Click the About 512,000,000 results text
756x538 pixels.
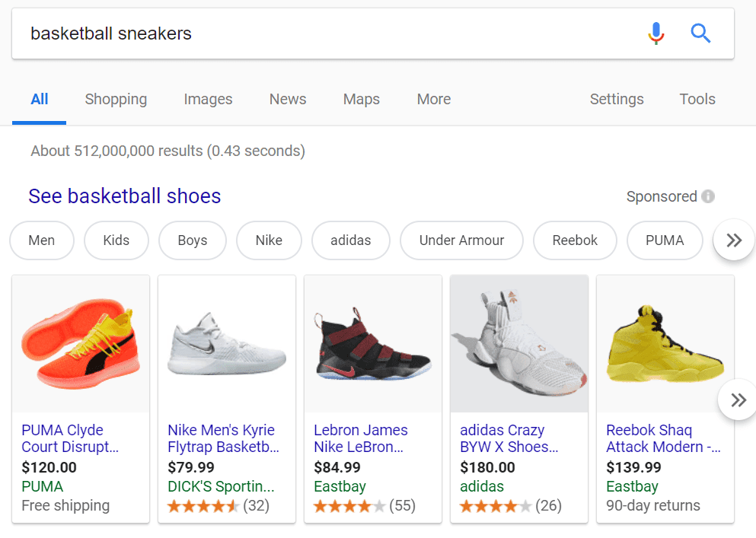click(167, 151)
